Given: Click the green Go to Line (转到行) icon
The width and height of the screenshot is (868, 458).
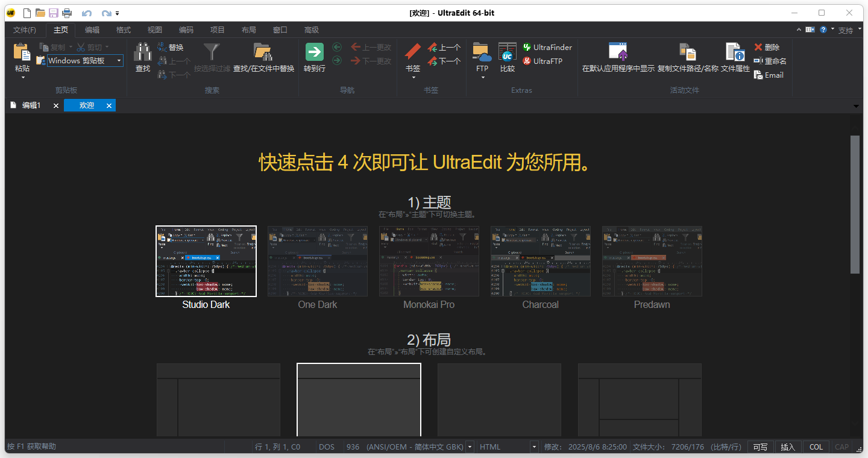Looking at the screenshot, I should (x=315, y=52).
